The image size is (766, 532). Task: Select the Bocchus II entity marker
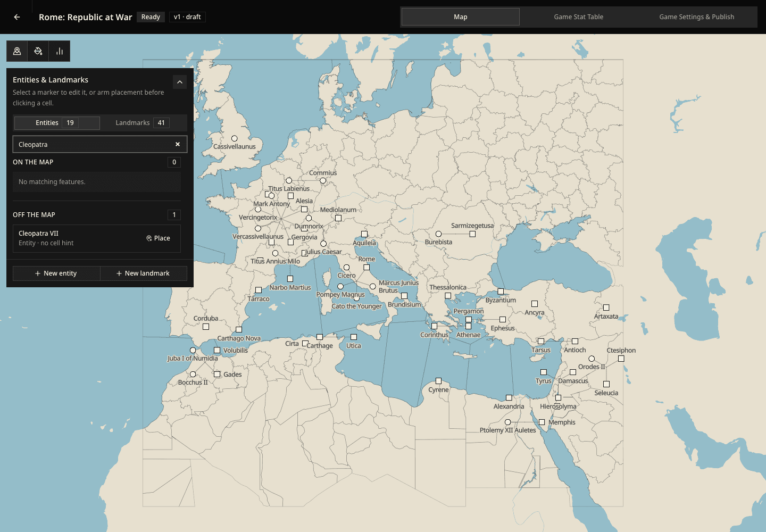tap(193, 375)
